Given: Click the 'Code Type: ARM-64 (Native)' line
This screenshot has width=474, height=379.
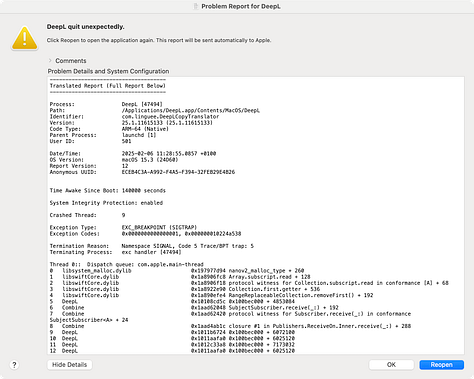Looking at the screenshot, I should (x=109, y=129).
